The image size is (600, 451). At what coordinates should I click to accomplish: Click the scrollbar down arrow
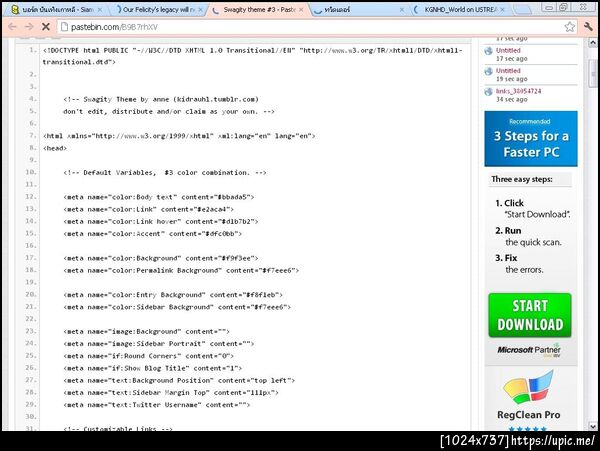[x=593, y=426]
